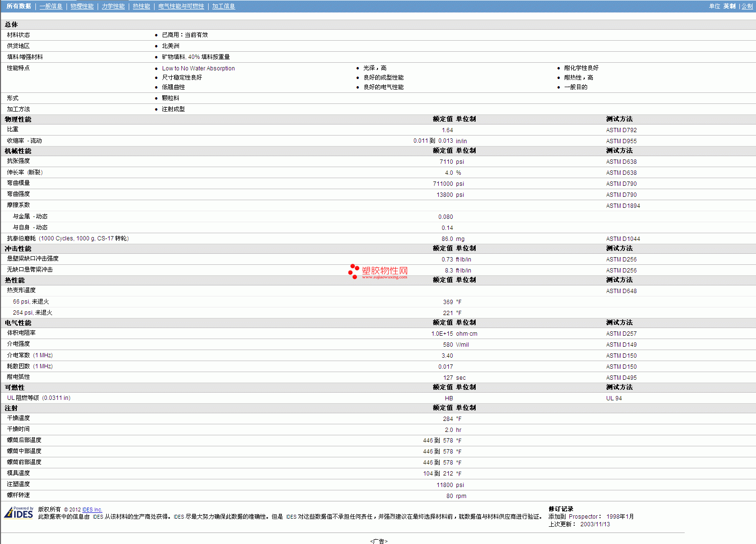The height and width of the screenshot is (544, 756).
Task: Select the 电气性能与可燃性 tab
Action: (x=181, y=6)
